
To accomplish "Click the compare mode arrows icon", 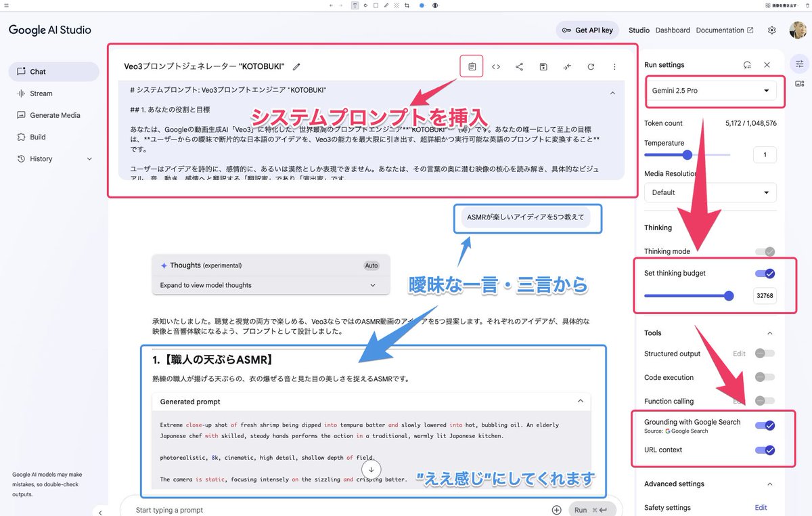I will click(x=567, y=66).
